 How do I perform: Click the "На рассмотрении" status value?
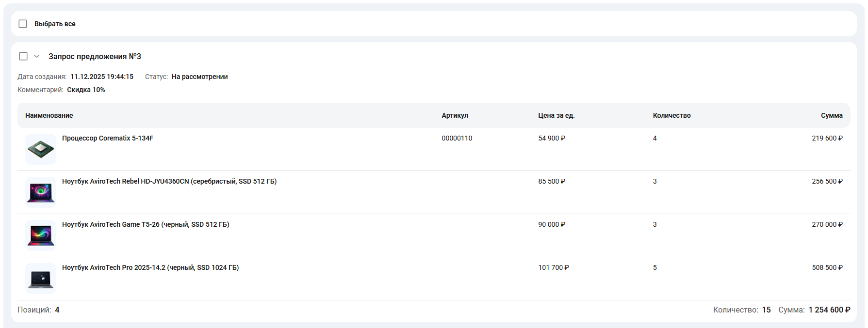(x=199, y=77)
